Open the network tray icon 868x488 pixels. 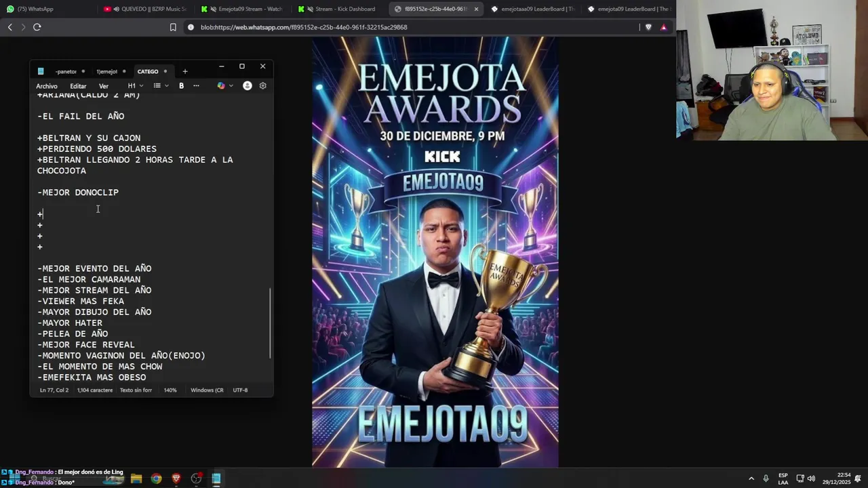[x=800, y=479]
